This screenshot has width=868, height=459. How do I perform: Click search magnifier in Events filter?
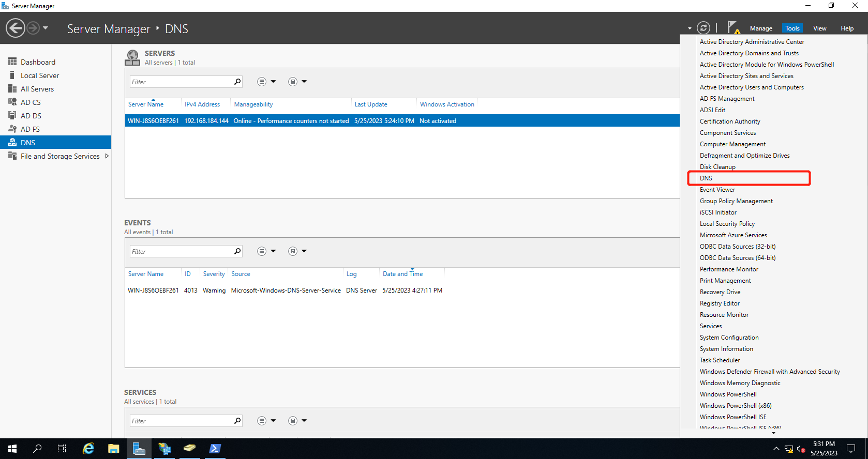click(x=237, y=251)
